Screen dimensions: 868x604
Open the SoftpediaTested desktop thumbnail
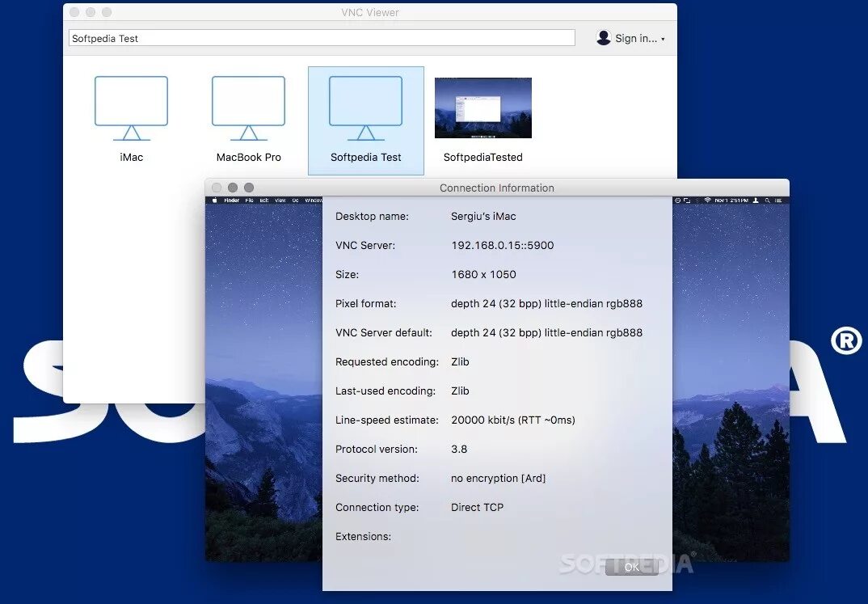click(483, 108)
